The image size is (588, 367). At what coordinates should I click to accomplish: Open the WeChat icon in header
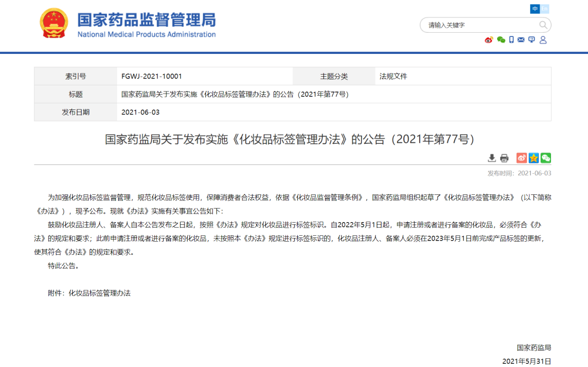click(x=501, y=40)
